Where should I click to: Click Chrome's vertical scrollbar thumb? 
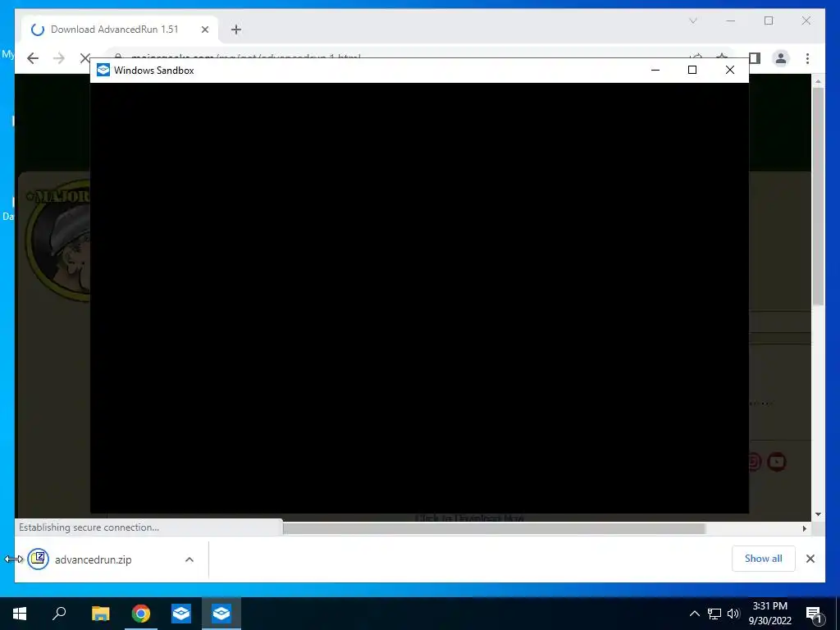click(x=818, y=196)
